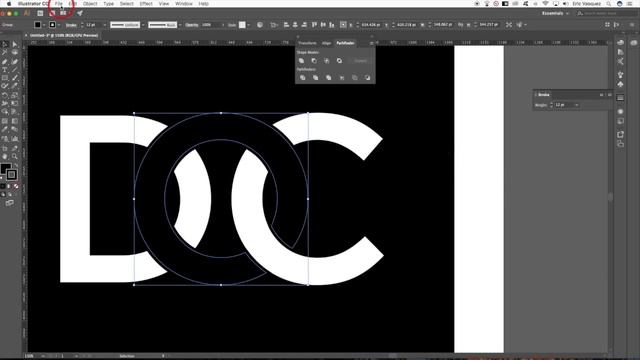Open the stroke weight dropdown in control bar
This screenshot has width=640, height=360.
pos(104,25)
